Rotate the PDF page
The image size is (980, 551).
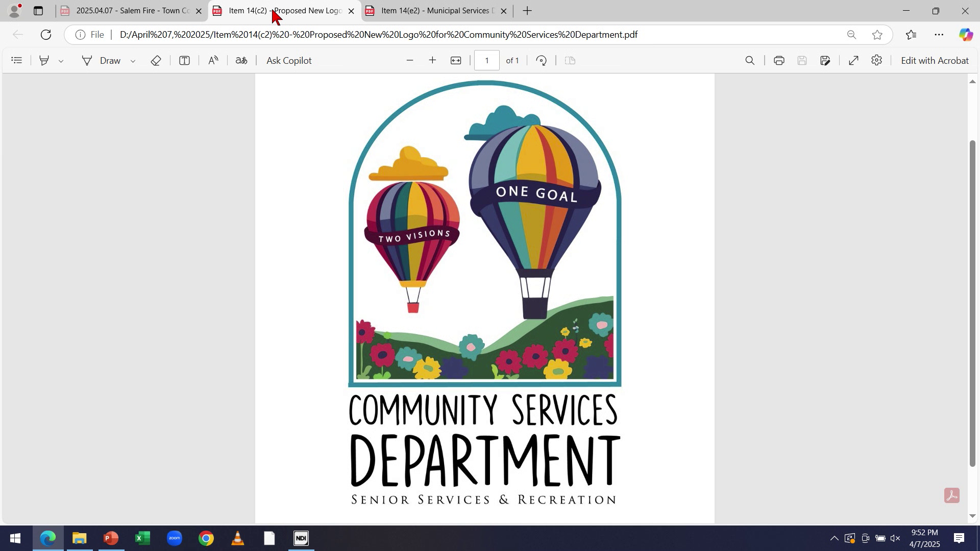(542, 60)
